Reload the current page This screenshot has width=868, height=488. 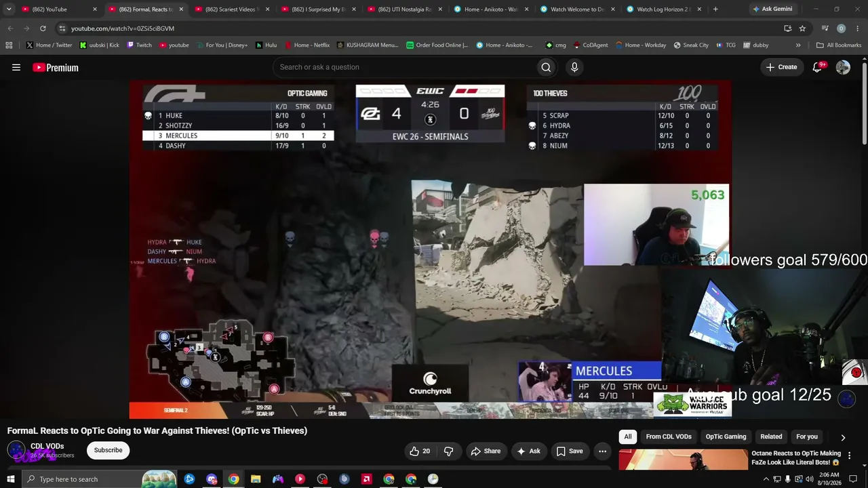tap(43, 28)
